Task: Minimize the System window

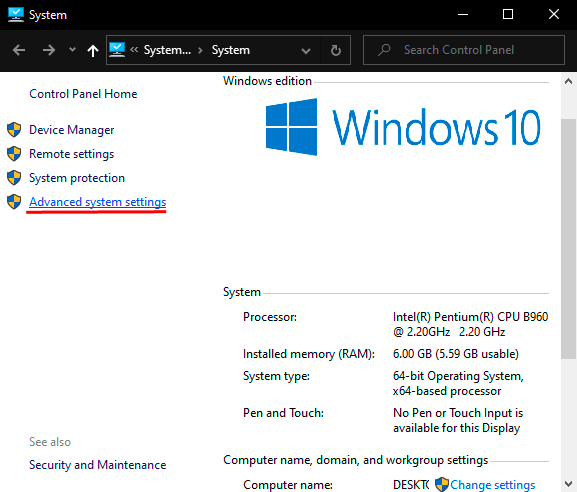Action: coord(463,15)
